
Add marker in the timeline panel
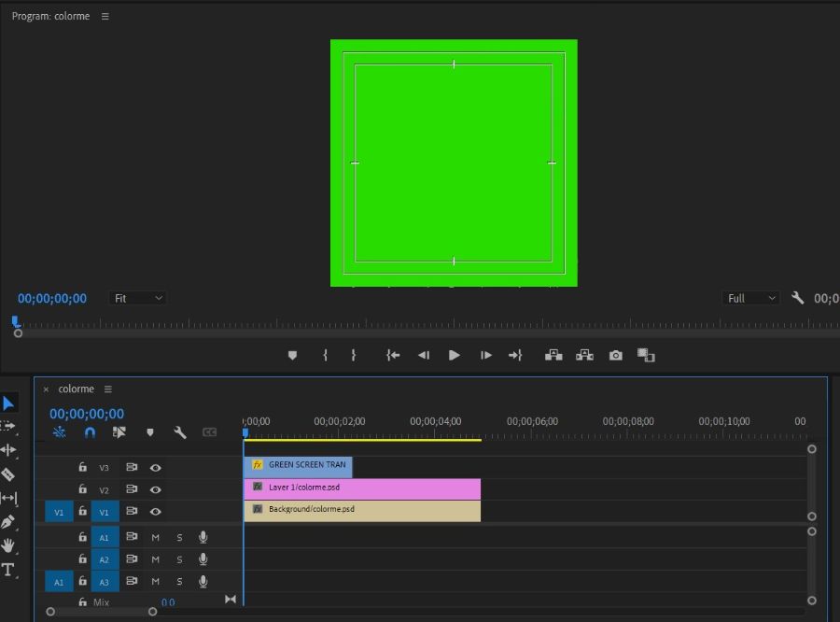(x=150, y=432)
